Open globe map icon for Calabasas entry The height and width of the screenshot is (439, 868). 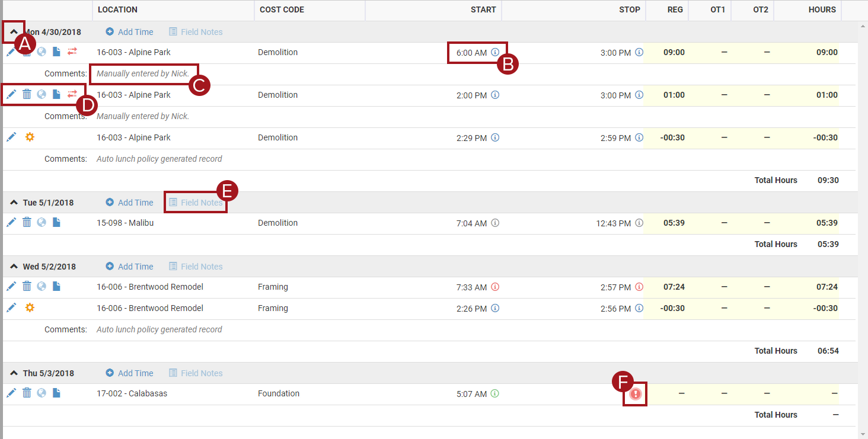[x=42, y=393]
